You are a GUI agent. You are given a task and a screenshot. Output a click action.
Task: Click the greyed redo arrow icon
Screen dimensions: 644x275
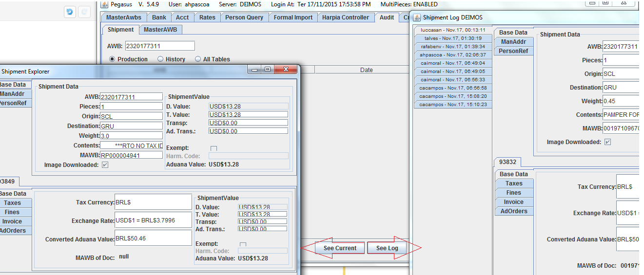84,12
